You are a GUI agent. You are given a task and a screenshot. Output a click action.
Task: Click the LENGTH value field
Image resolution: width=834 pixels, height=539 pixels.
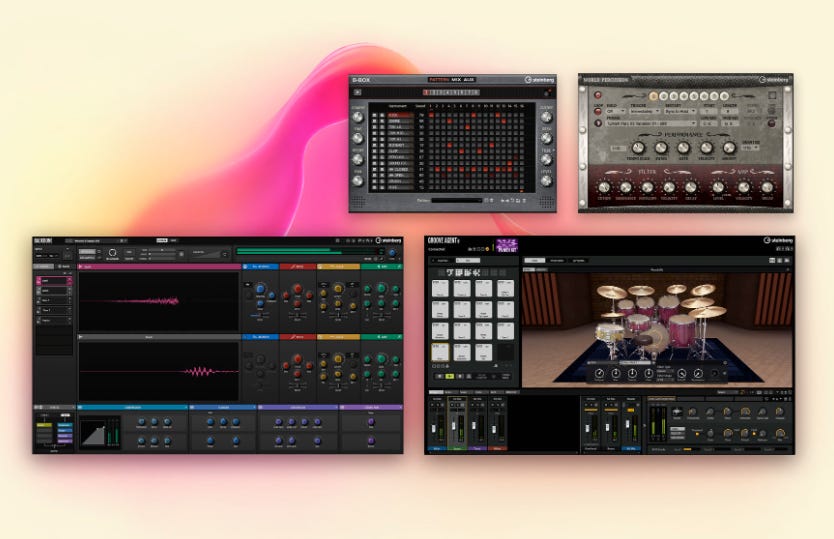tap(729, 111)
